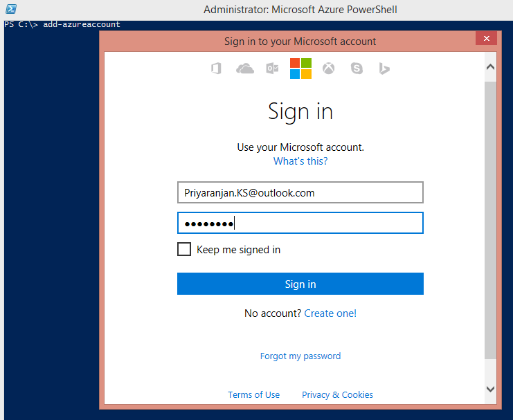Click the scrollbar up arrow
This screenshot has width=513, height=420.
point(490,67)
